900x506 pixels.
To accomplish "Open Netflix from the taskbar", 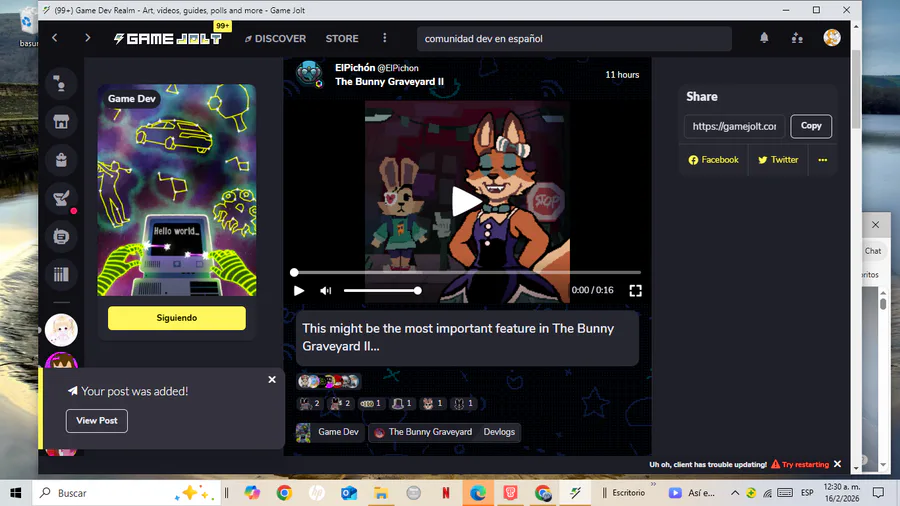I will pyautogui.click(x=445, y=493).
